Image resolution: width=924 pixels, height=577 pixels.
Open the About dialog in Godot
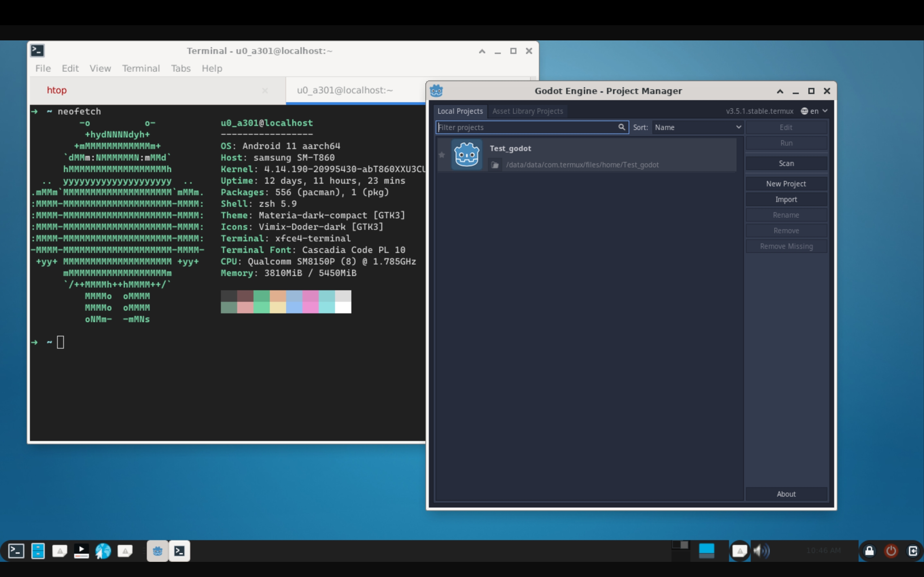click(x=786, y=494)
